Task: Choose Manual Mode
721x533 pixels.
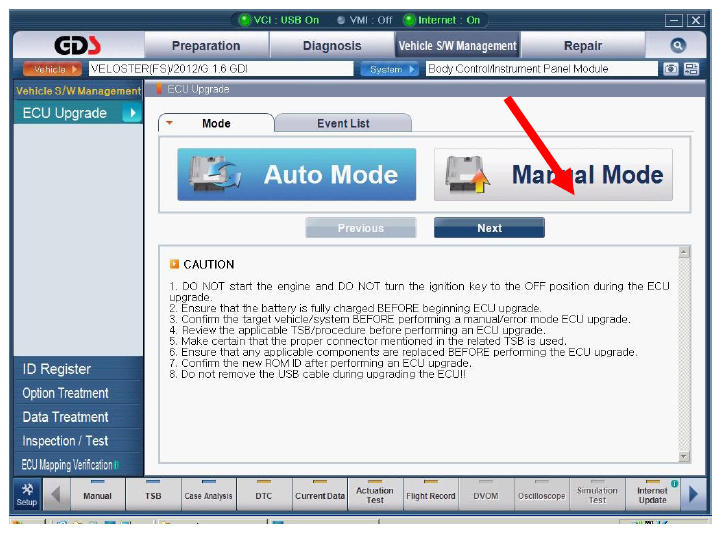Action: [x=553, y=174]
